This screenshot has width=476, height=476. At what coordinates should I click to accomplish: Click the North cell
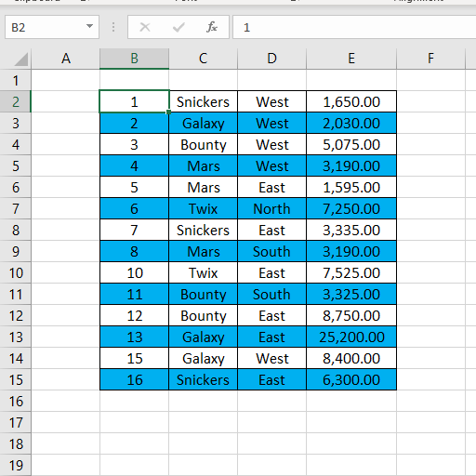click(271, 208)
